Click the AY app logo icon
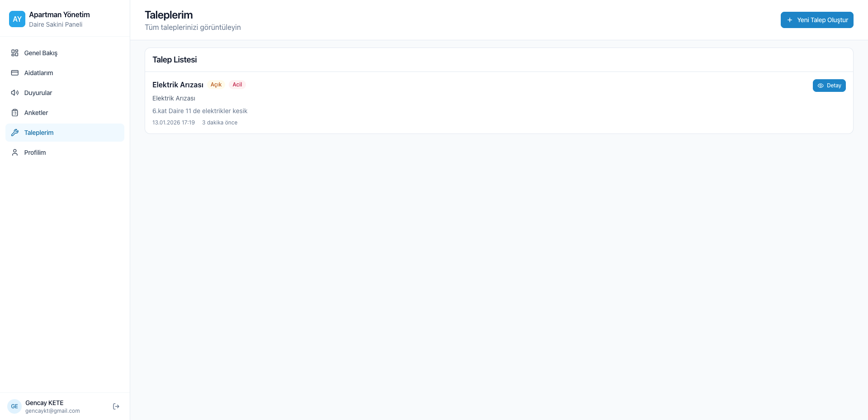This screenshot has width=868, height=420. click(x=17, y=19)
